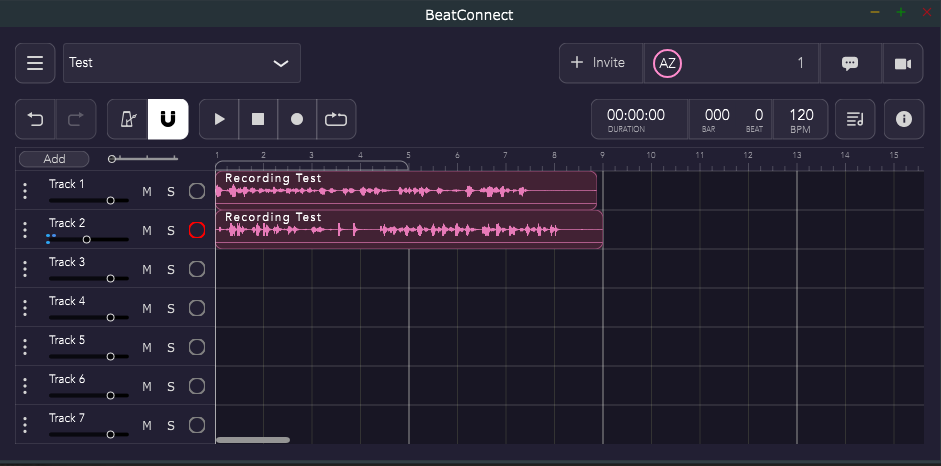Image resolution: width=941 pixels, height=466 pixels.
Task: Click the info icon
Action: pyautogui.click(x=904, y=119)
